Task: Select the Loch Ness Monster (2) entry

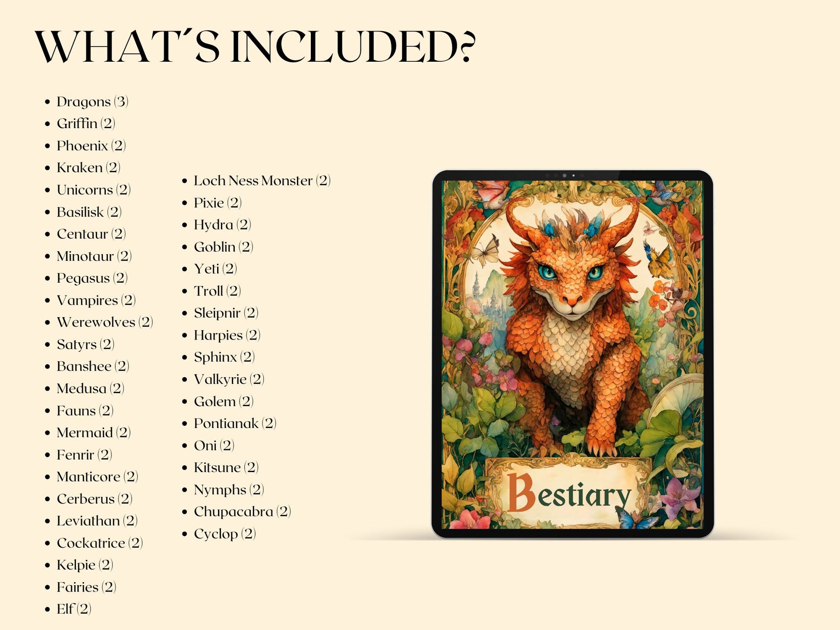Action: pyautogui.click(x=262, y=181)
